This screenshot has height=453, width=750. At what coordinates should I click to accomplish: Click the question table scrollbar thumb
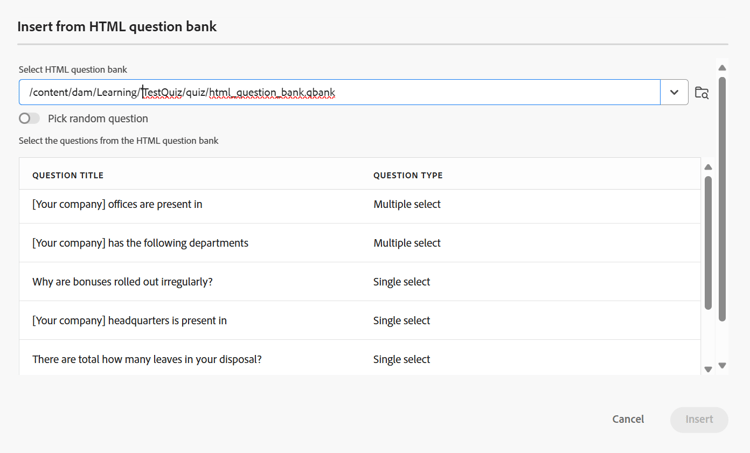click(708, 240)
